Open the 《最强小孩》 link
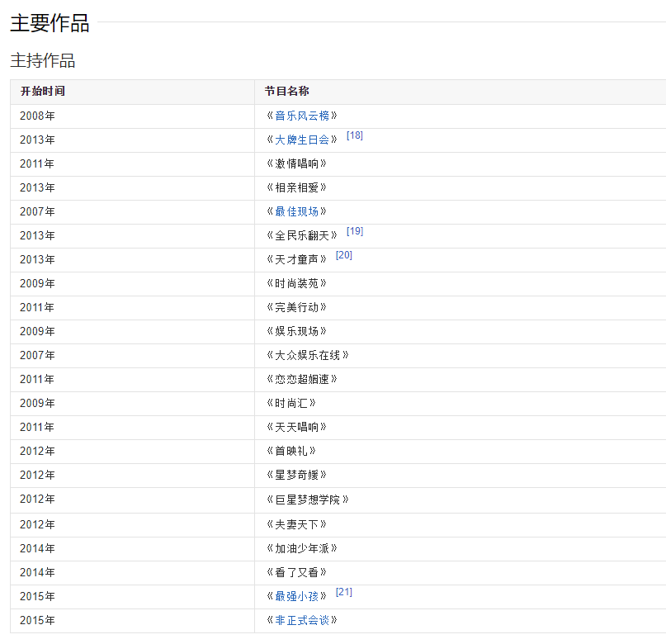This screenshot has width=666, height=644. point(296,596)
